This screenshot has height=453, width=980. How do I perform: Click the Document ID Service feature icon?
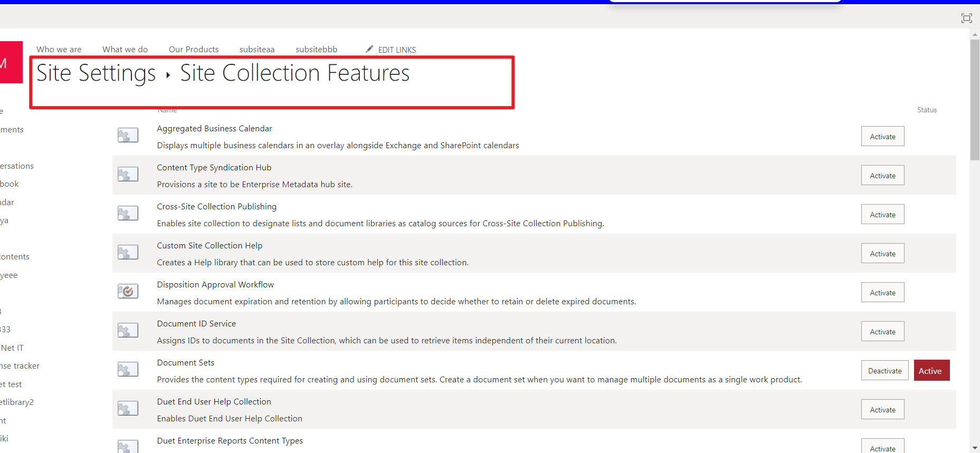pos(127,330)
